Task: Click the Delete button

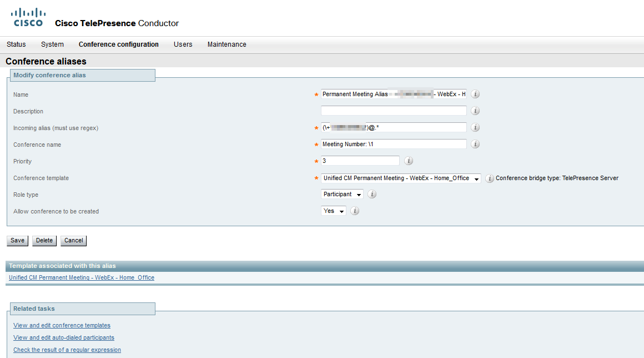Action: pos(44,241)
